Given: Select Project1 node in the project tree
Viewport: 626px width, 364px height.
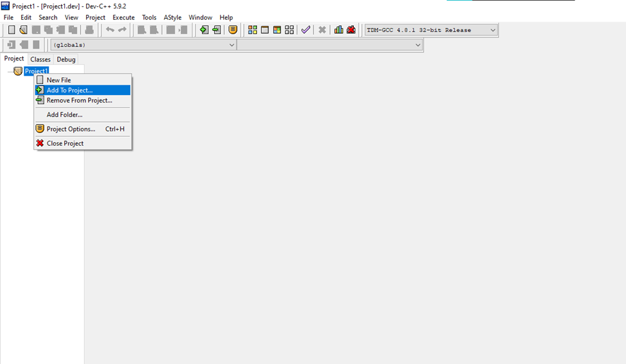Looking at the screenshot, I should pyautogui.click(x=36, y=71).
